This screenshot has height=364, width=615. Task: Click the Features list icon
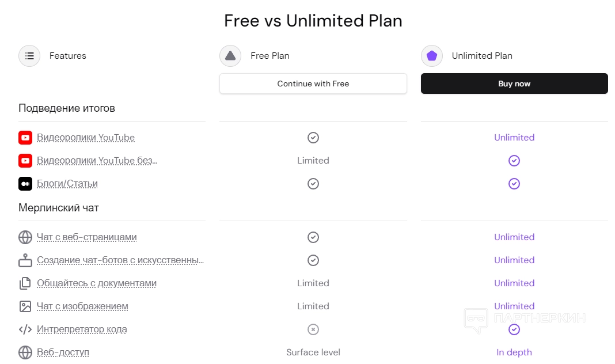(29, 56)
